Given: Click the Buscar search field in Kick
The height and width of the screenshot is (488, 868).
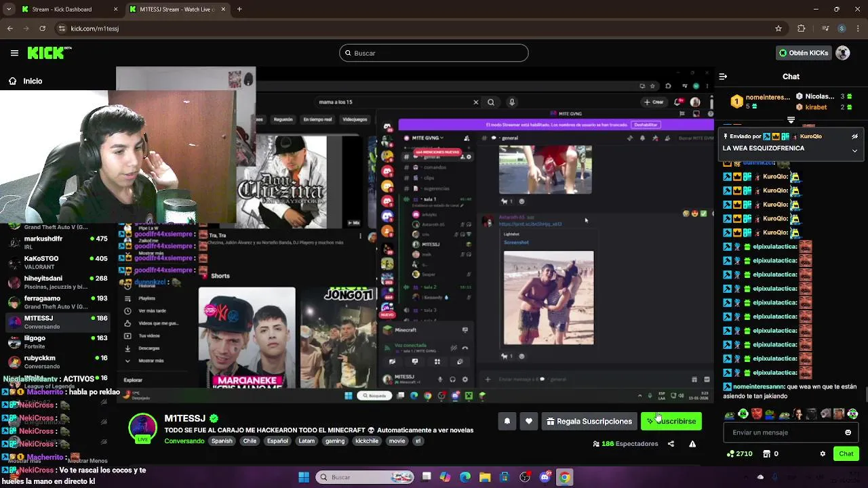Looking at the screenshot, I should click(x=434, y=53).
